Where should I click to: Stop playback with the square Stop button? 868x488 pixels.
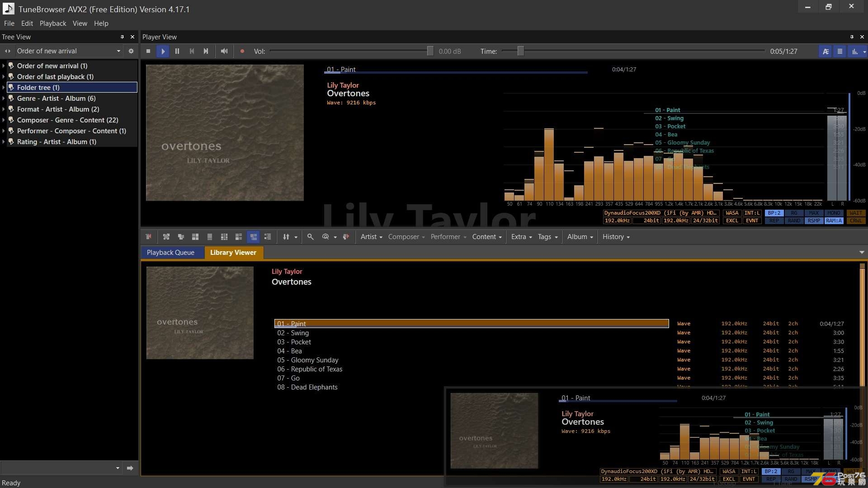[148, 52]
